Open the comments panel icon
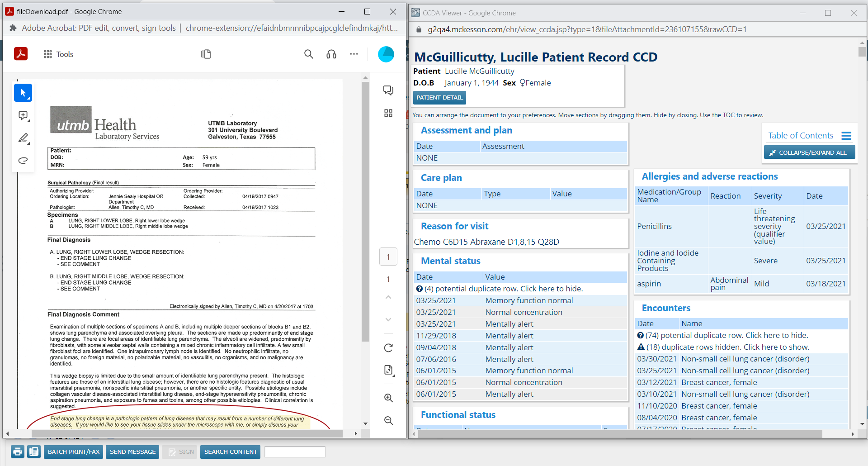 388,90
